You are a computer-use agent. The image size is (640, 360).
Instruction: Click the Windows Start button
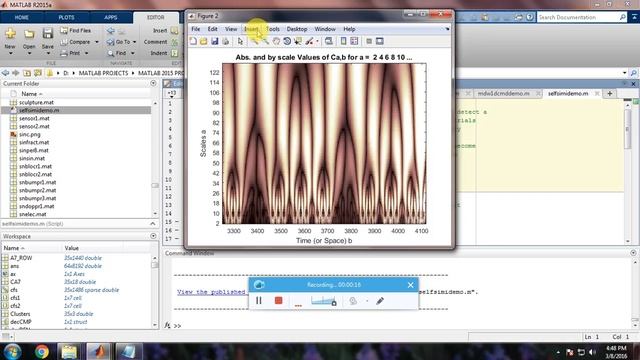[x=13, y=351]
